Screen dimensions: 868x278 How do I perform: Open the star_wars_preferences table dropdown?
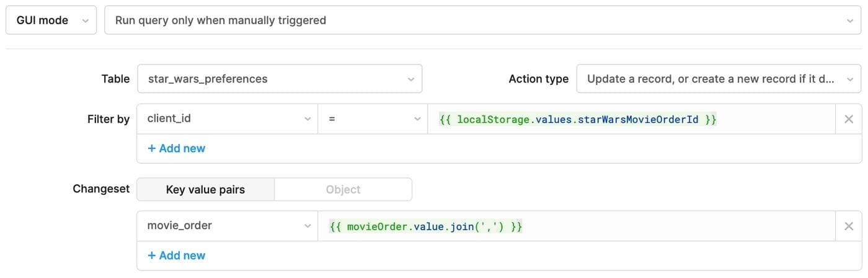pyautogui.click(x=279, y=79)
